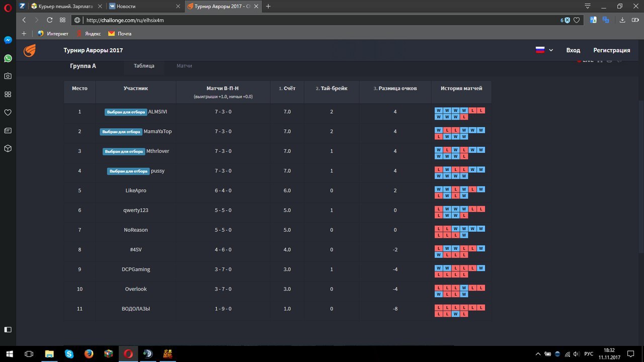Open the Яндекс bookmark

pyautogui.click(x=89, y=34)
